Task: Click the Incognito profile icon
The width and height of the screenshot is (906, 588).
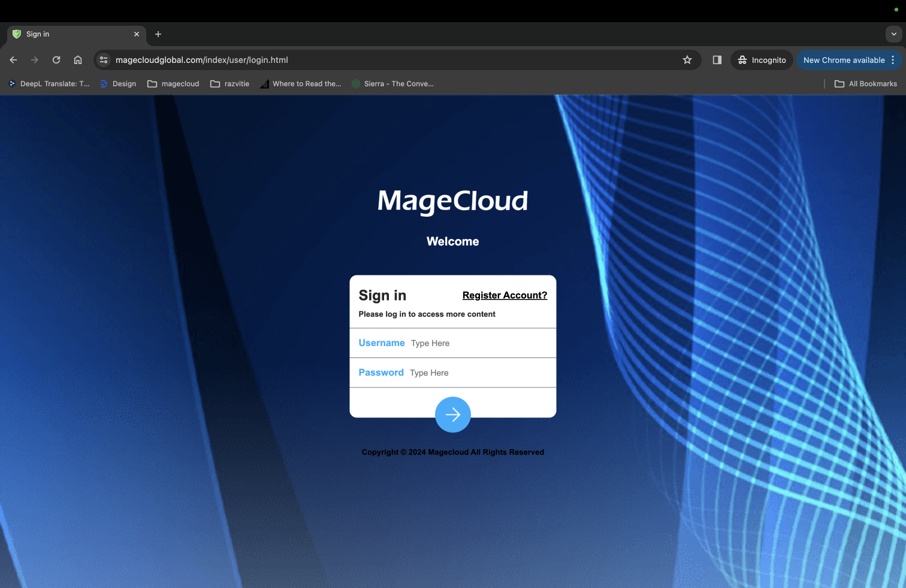Action: pyautogui.click(x=742, y=60)
